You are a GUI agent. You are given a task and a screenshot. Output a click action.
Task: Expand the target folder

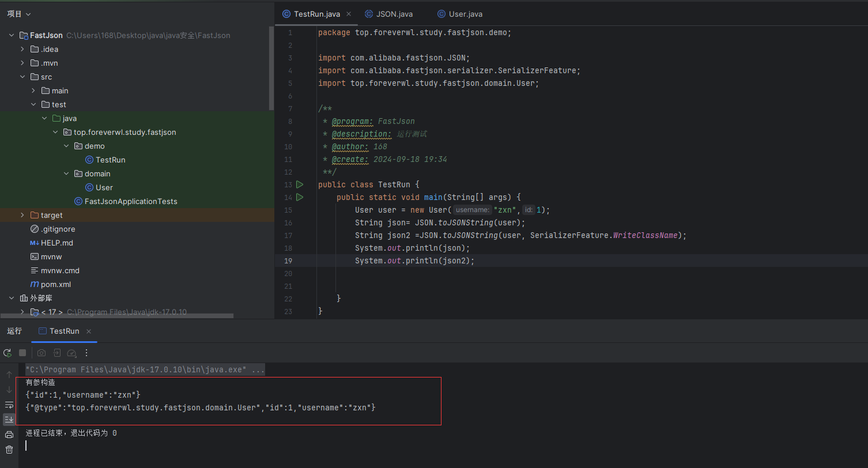22,215
